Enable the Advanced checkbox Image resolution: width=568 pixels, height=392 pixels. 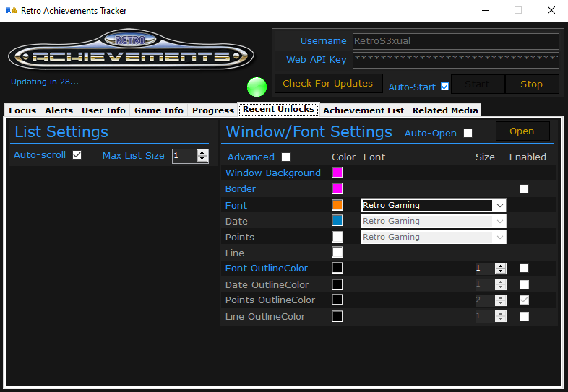coord(286,157)
